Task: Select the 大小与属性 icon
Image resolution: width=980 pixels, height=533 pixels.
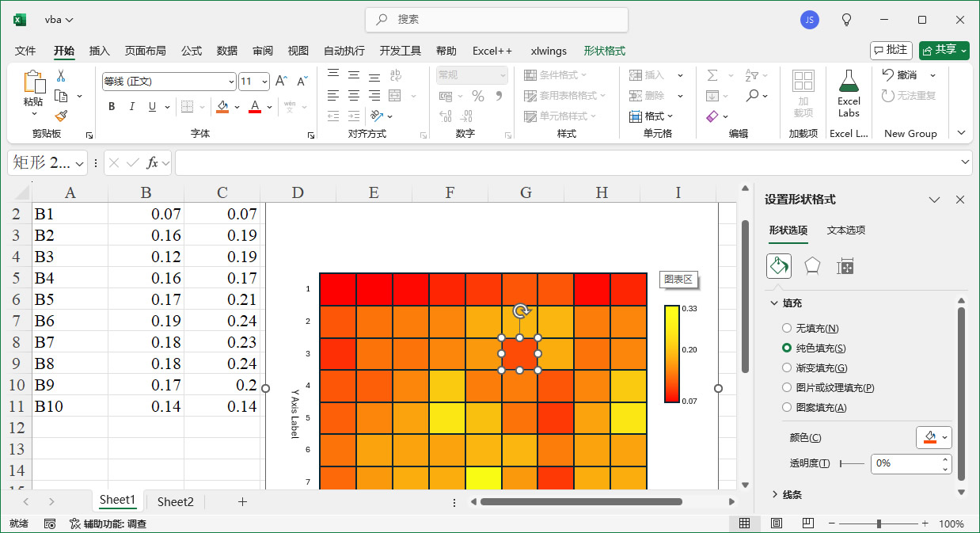Action: pos(845,266)
